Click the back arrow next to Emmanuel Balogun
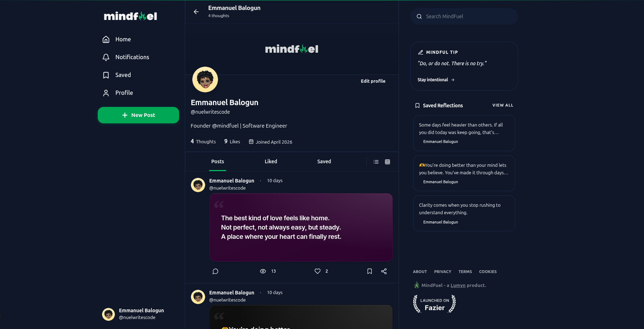The image size is (644, 329). 196,12
